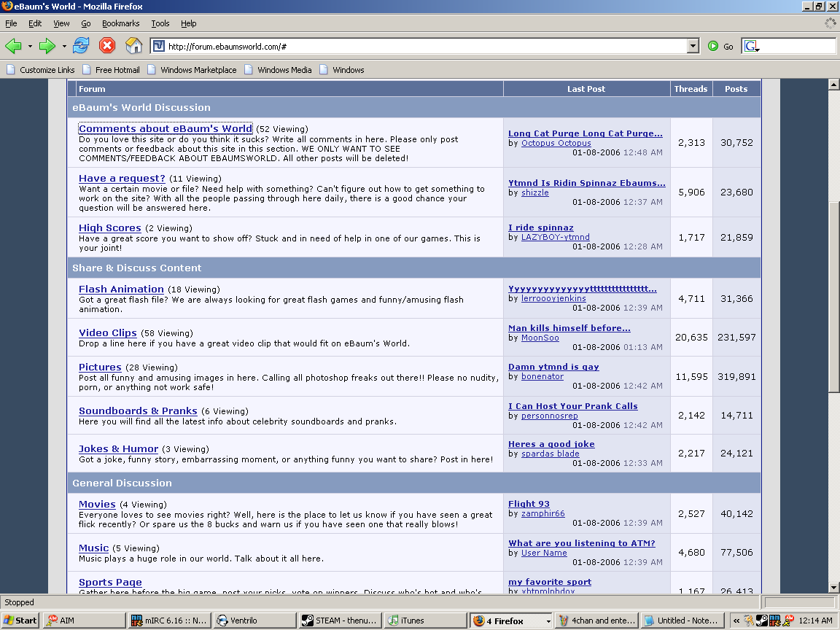Expand the Firefox taskbar group dropdown

pos(548,621)
